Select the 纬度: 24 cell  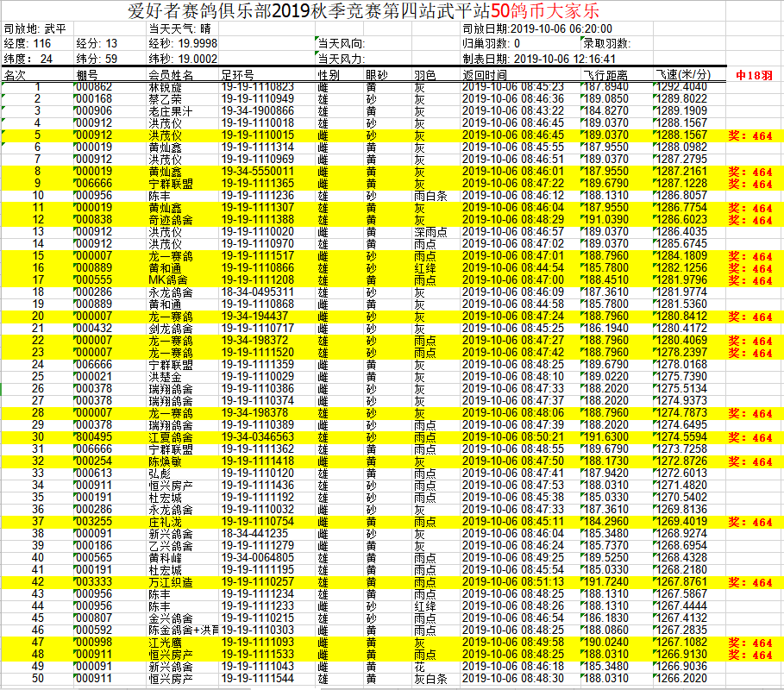(x=28, y=59)
